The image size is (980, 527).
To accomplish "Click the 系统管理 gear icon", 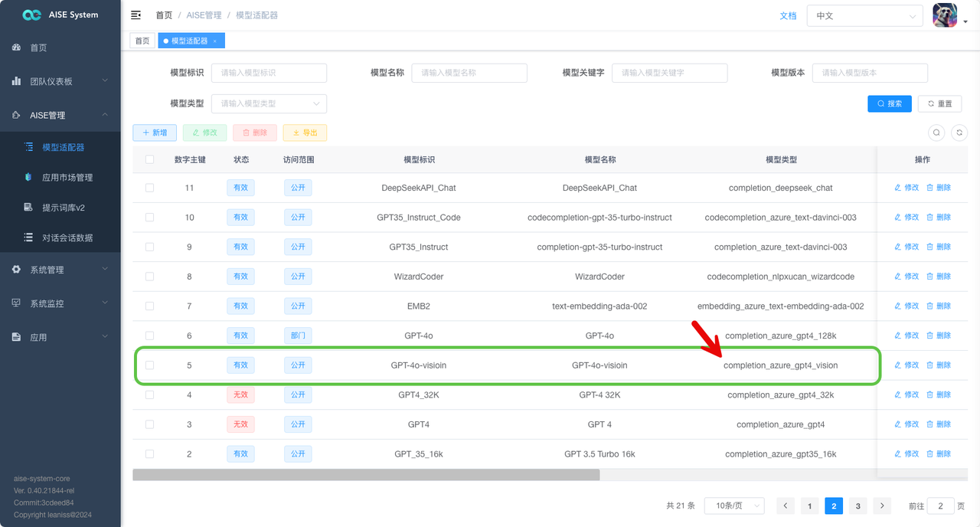I will 17,270.
